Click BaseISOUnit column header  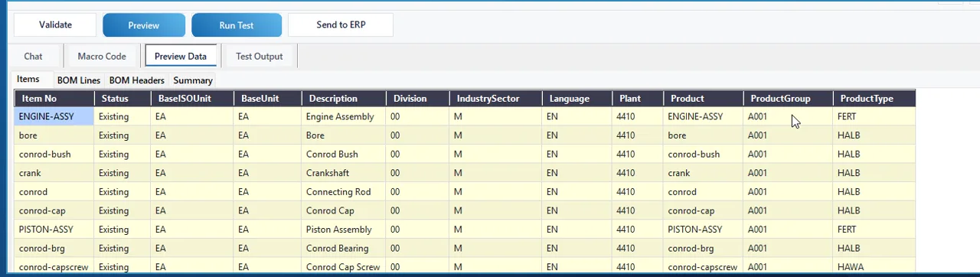coord(192,99)
